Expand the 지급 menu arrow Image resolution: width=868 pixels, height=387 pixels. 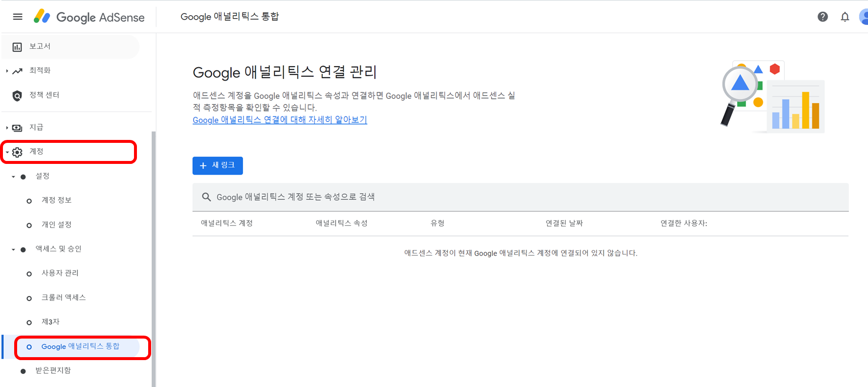click(7, 128)
